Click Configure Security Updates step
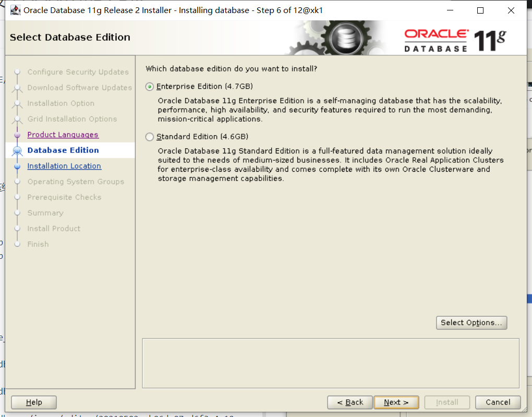This screenshot has width=532, height=417. click(x=78, y=72)
